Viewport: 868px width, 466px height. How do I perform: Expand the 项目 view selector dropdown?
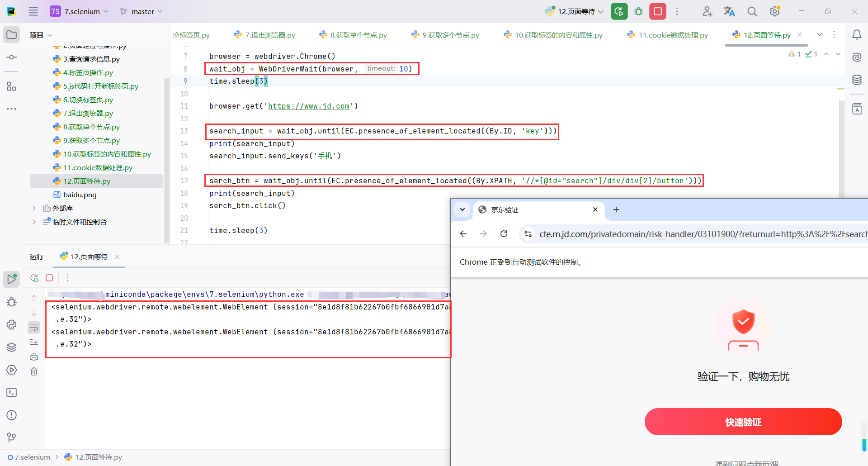[41, 35]
